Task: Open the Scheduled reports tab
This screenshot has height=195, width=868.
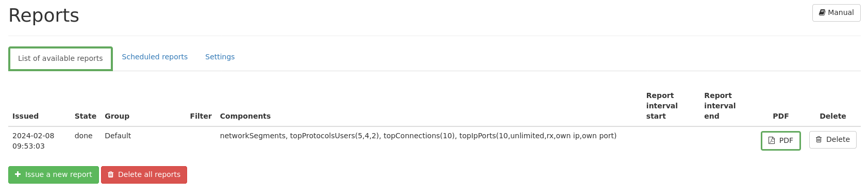Action: [155, 57]
